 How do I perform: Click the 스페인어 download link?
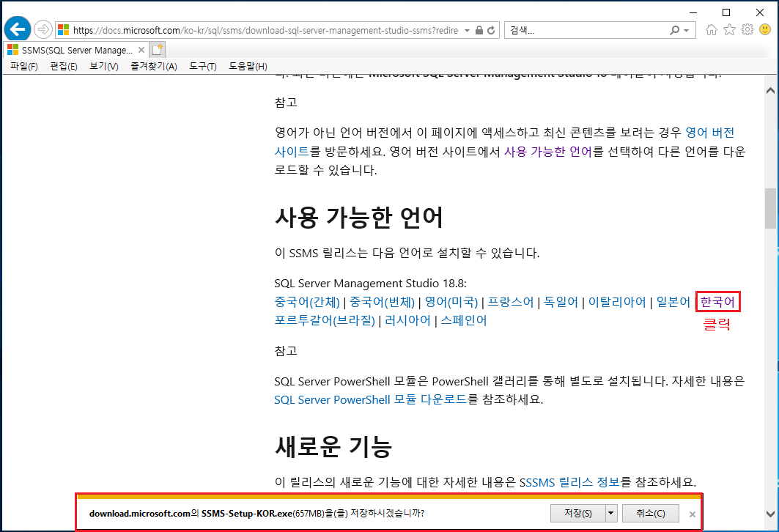(x=464, y=320)
